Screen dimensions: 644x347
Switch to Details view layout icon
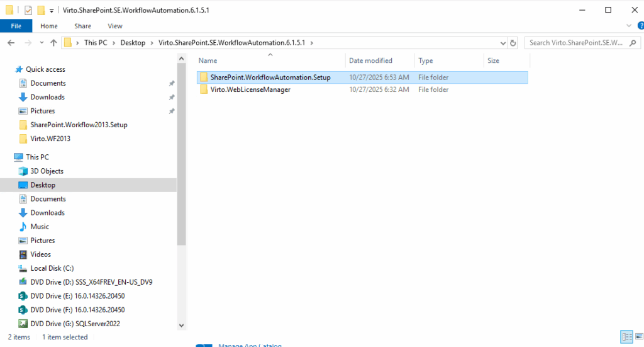click(x=627, y=337)
